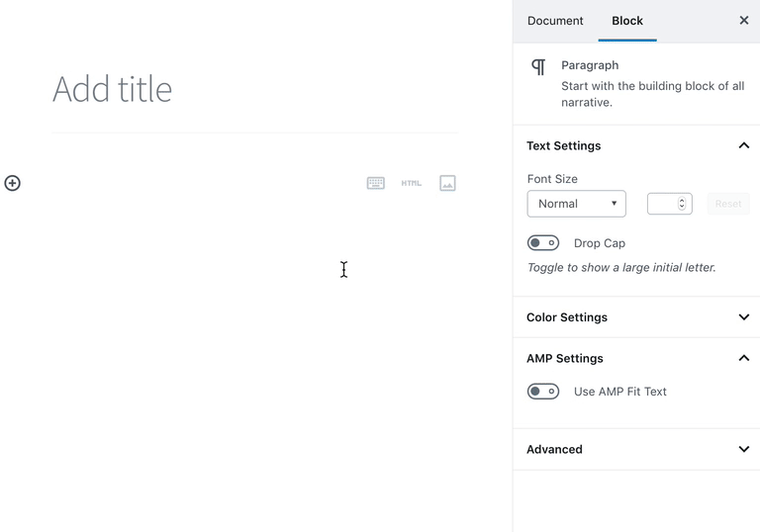This screenshot has height=532, width=760.
Task: Insert a Custom HTML block
Action: (412, 183)
